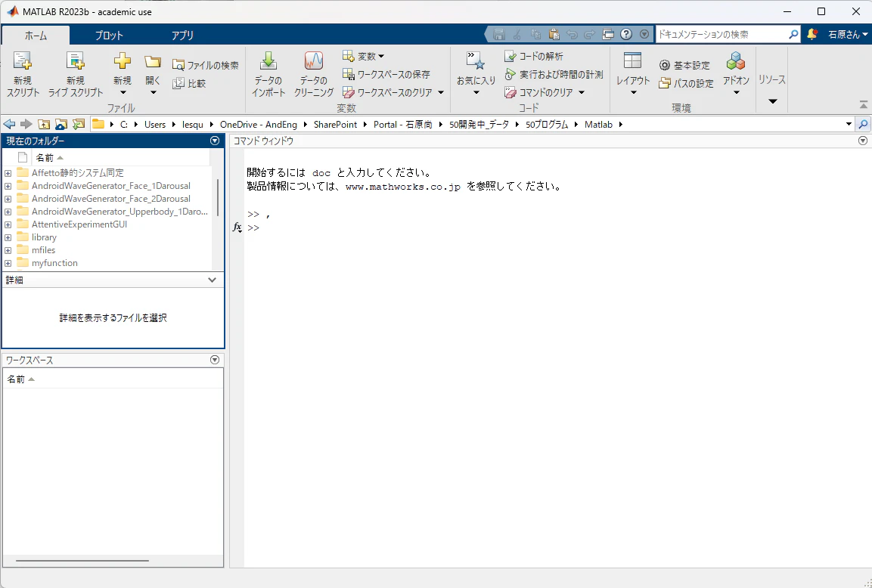Switch to ホーム tab
The height and width of the screenshot is (588, 872).
tap(36, 35)
